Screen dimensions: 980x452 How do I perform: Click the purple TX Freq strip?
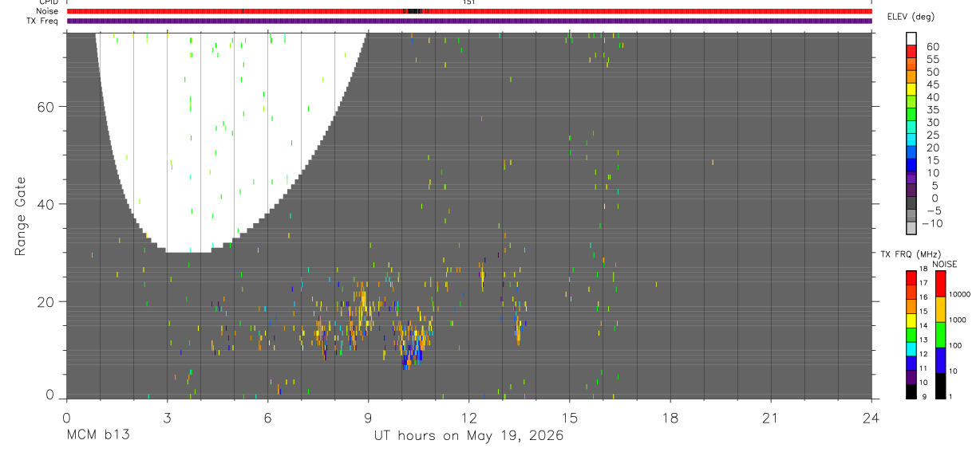(x=469, y=21)
